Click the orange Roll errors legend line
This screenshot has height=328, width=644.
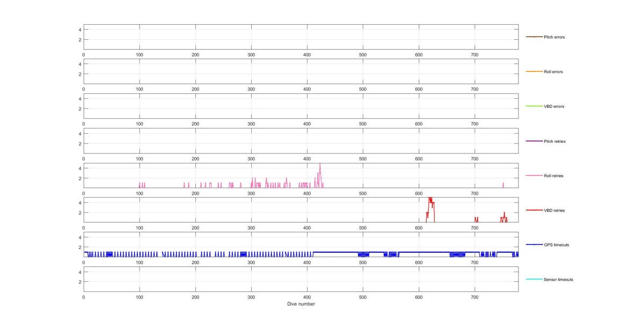pyautogui.click(x=534, y=71)
